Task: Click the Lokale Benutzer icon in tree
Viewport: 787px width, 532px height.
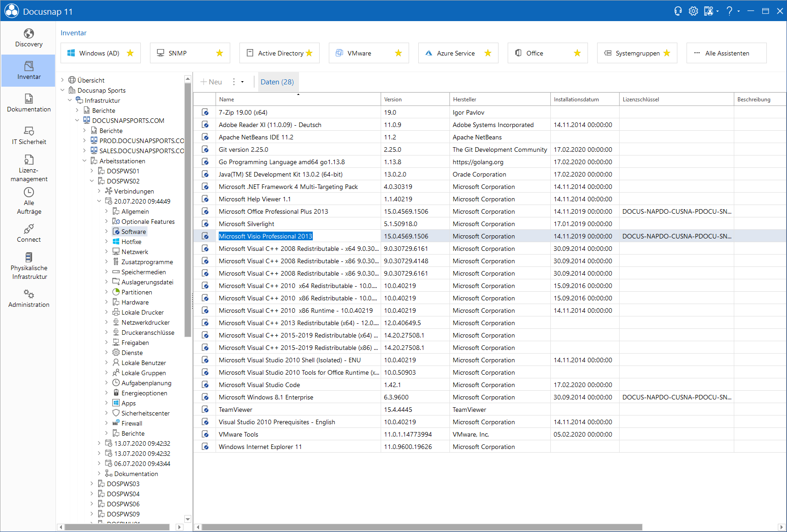Action: (x=116, y=363)
